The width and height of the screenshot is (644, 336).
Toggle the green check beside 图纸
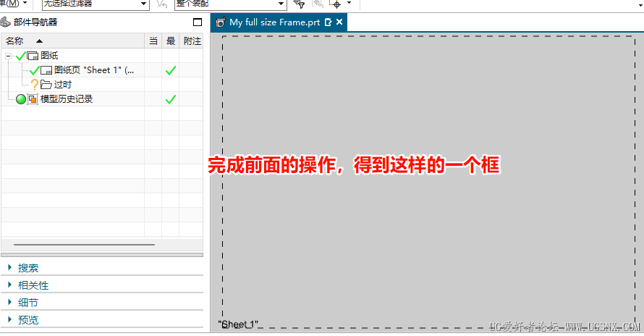pos(21,56)
